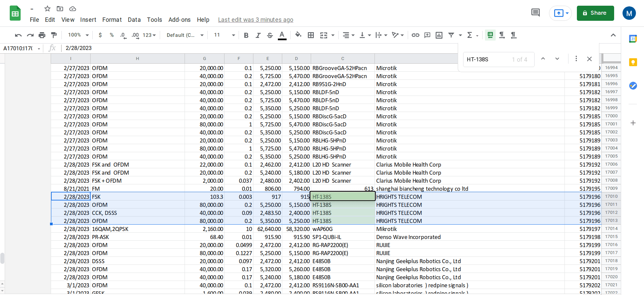This screenshot has width=644, height=295.
Task: Open more find options
Action: click(x=576, y=59)
